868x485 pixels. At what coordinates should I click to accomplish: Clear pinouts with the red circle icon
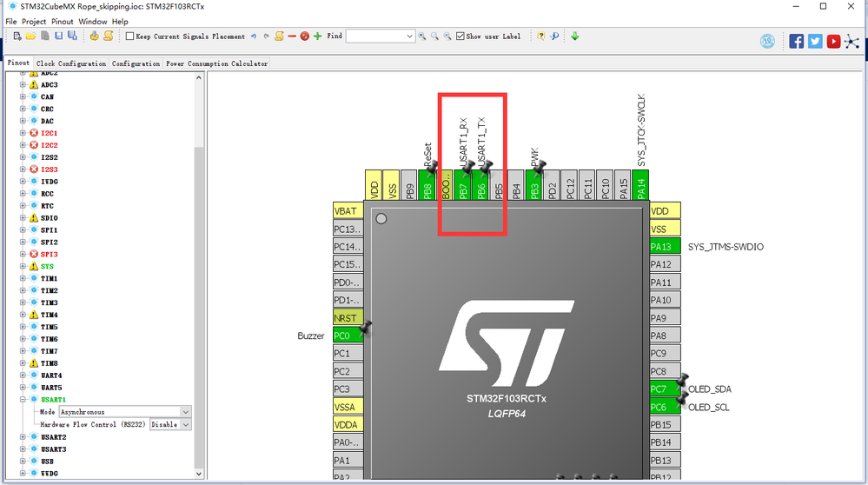[304, 36]
